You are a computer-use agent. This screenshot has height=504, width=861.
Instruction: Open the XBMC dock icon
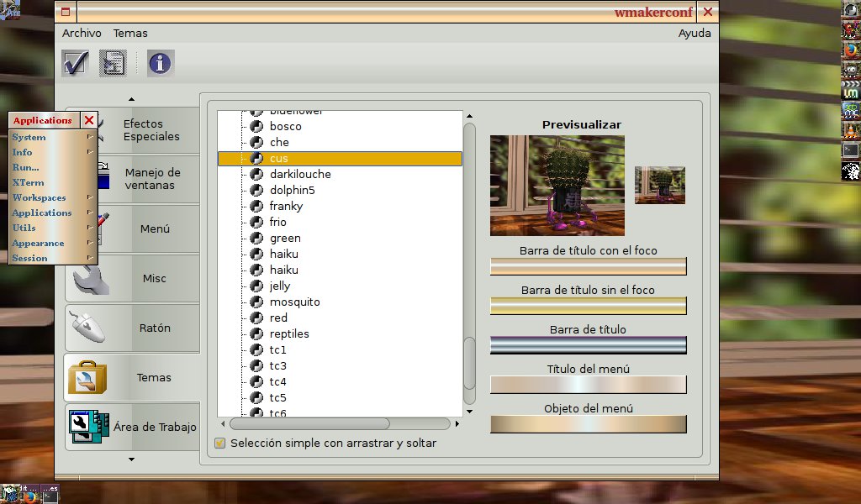coord(851,112)
